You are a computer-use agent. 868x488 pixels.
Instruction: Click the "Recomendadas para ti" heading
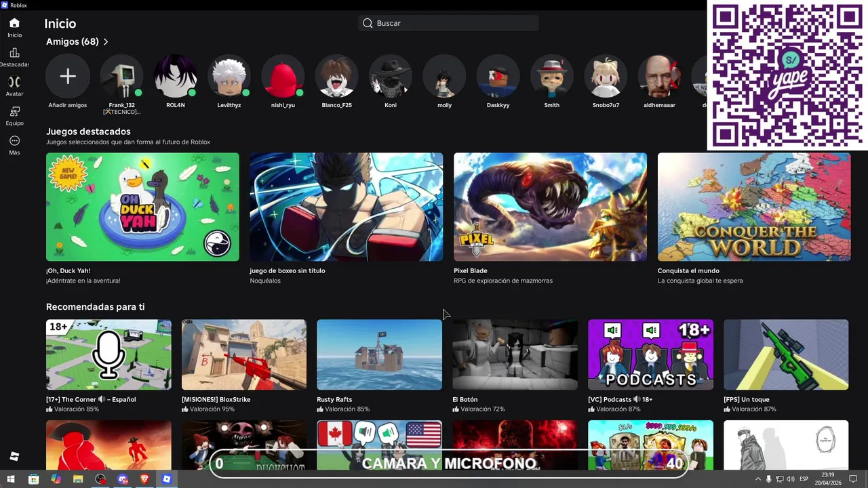point(95,307)
